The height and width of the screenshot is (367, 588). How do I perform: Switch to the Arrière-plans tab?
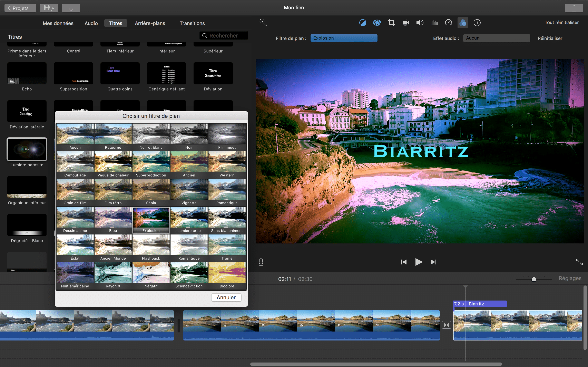(150, 23)
